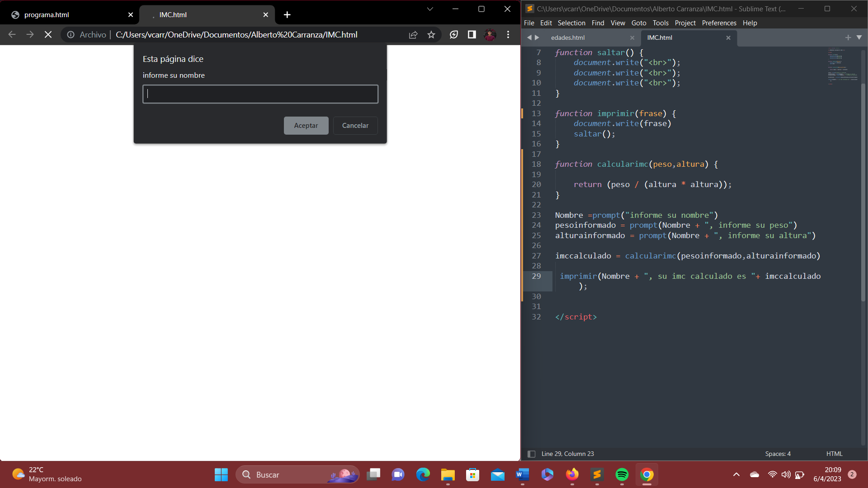Open Chrome extension icon next to the star
This screenshot has width=868, height=488.
(x=454, y=35)
